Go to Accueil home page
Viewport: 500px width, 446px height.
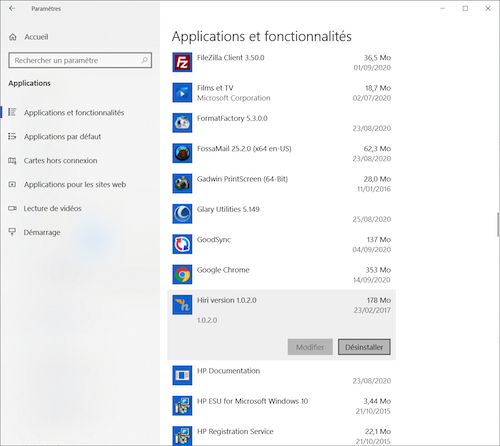tap(36, 37)
